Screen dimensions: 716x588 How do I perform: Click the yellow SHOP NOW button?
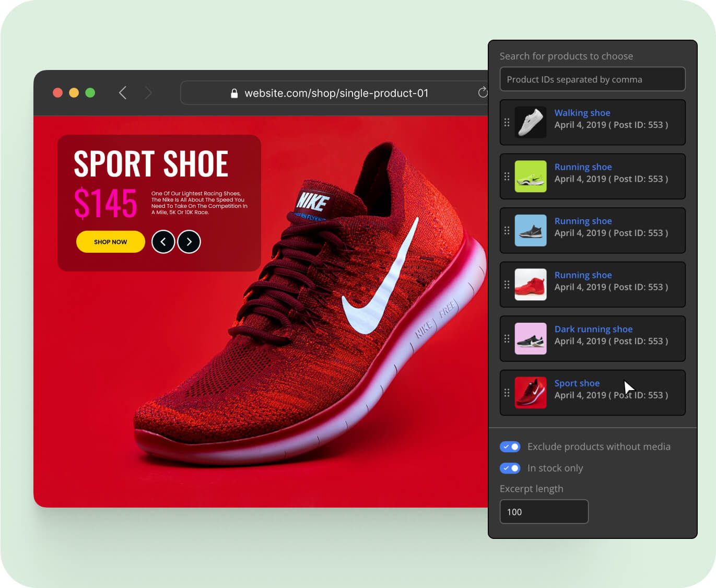click(111, 242)
